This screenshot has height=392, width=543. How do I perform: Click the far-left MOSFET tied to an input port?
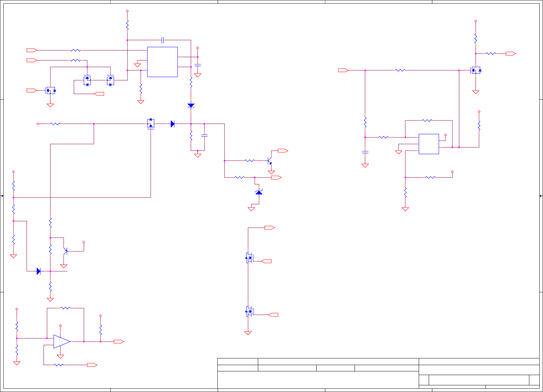click(50, 90)
